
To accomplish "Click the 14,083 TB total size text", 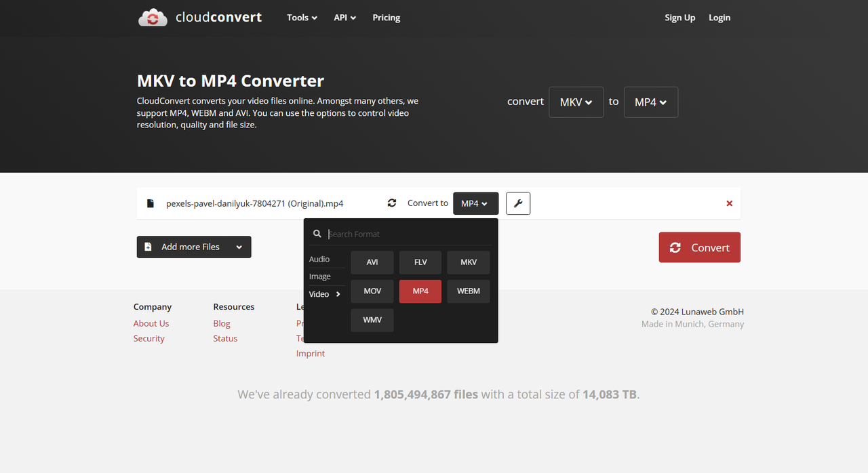I will point(610,394).
